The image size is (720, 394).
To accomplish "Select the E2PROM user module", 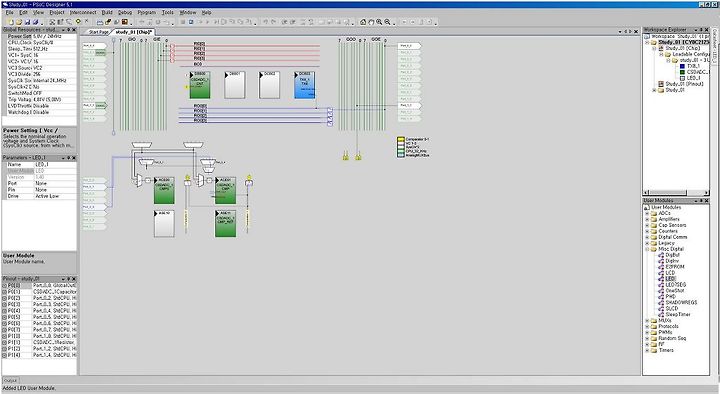I will pos(675,267).
